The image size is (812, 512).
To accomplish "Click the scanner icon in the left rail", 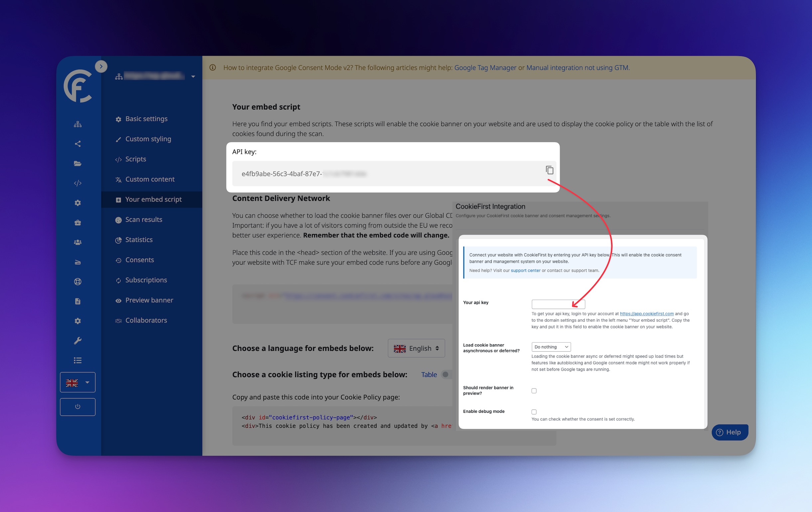I will [x=78, y=262].
